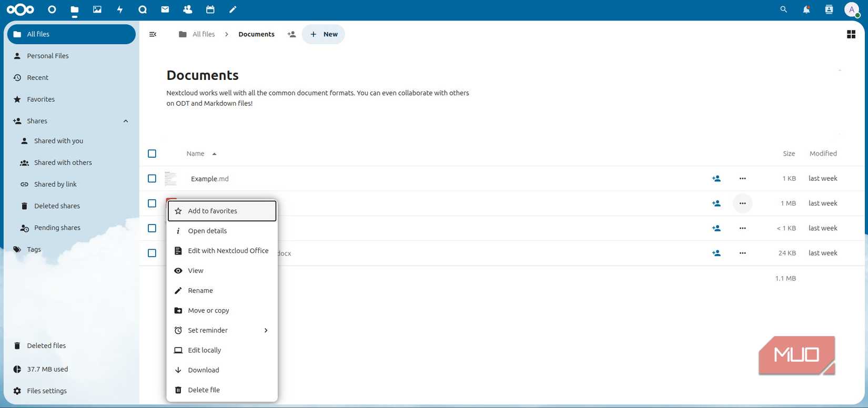Open Deleted shares view

click(75, 206)
